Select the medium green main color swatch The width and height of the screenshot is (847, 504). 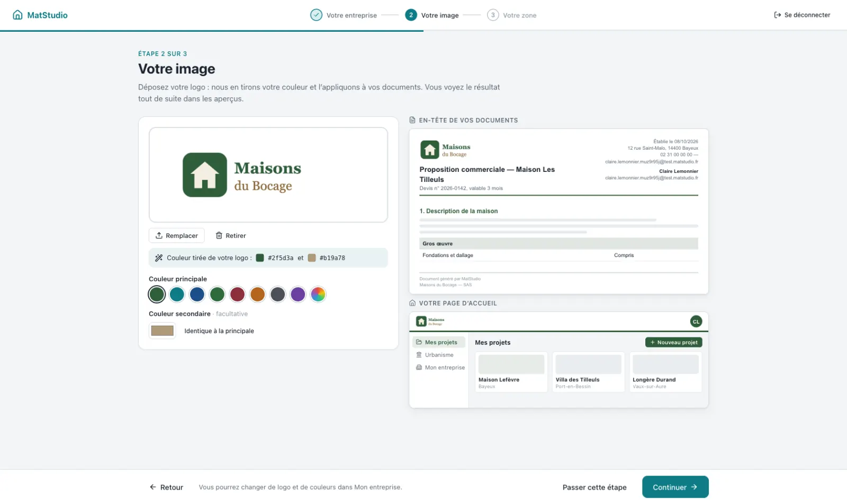[217, 294]
